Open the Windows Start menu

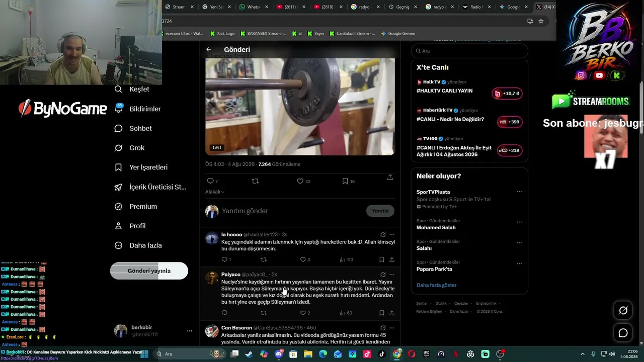pos(144,354)
